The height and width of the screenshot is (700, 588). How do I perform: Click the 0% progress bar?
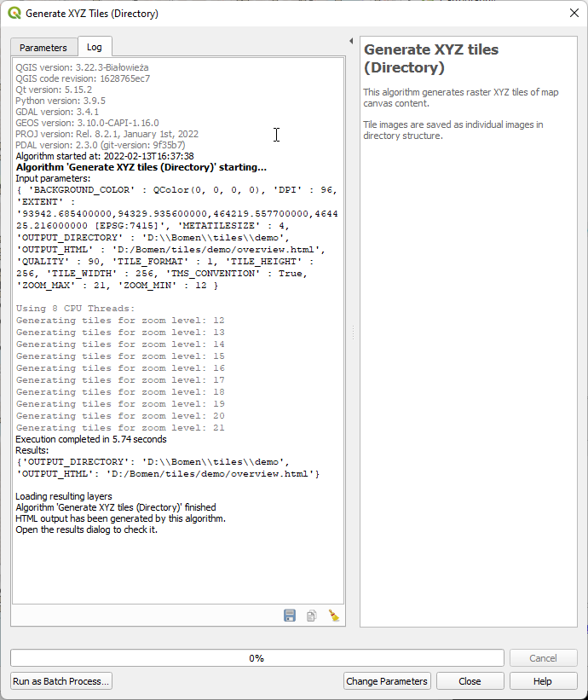point(257,658)
